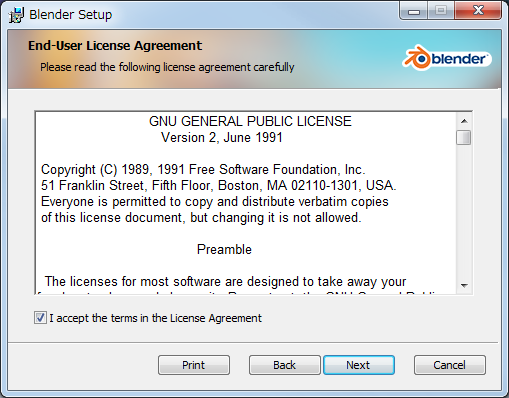The width and height of the screenshot is (509, 398).
Task: Click the "I accept the terms" label text
Action: (x=155, y=318)
